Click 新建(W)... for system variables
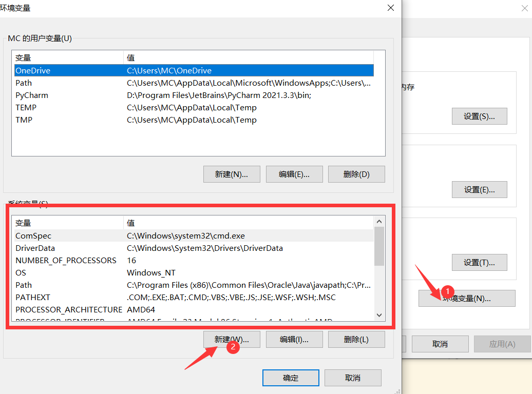 [x=232, y=340]
